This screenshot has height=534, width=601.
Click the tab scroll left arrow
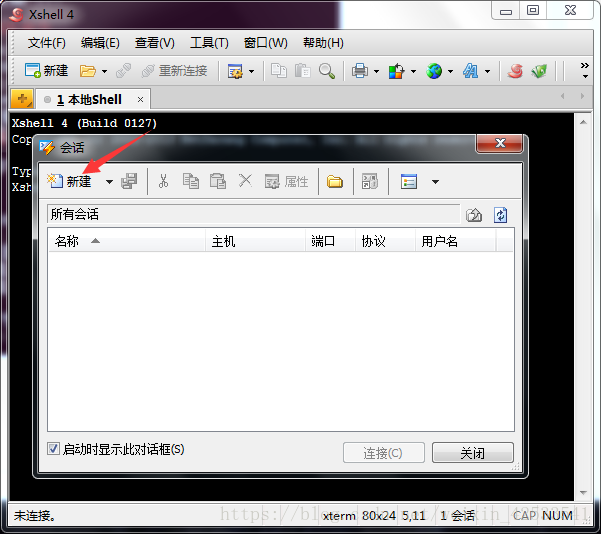pos(562,96)
